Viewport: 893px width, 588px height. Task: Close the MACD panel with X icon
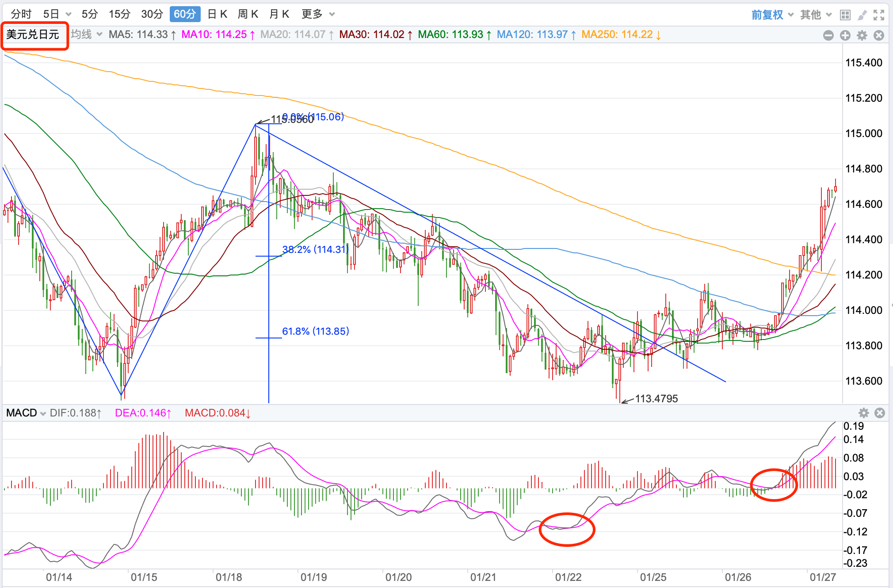880,413
